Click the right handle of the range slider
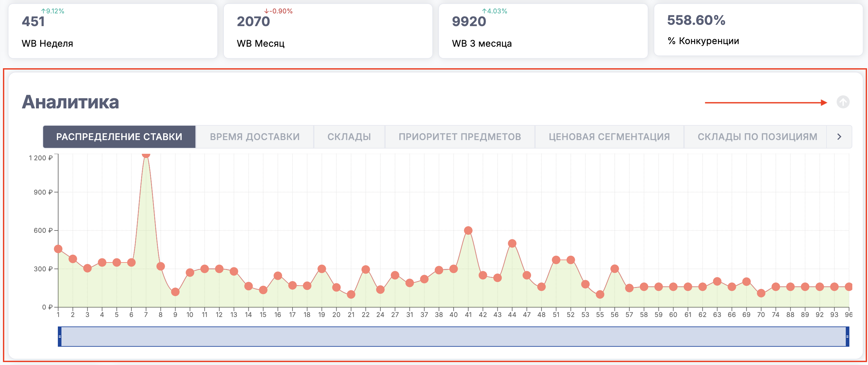The width and height of the screenshot is (868, 365). click(x=847, y=336)
